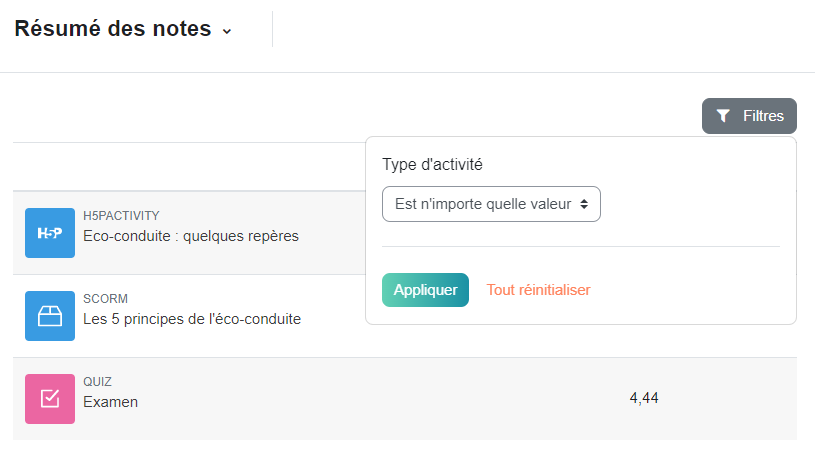Click the SCORM package box icon
Image resolution: width=815 pixels, height=457 pixels.
pyautogui.click(x=50, y=316)
